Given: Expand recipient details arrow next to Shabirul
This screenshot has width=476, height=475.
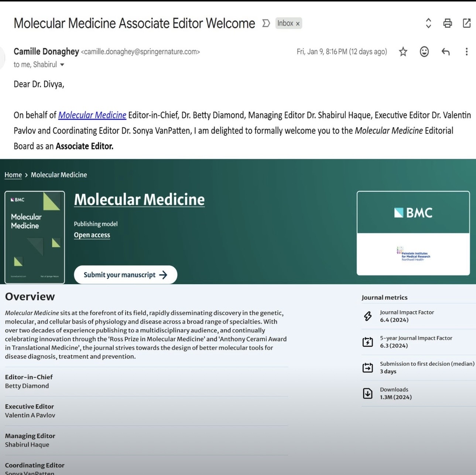Looking at the screenshot, I should 62,65.
